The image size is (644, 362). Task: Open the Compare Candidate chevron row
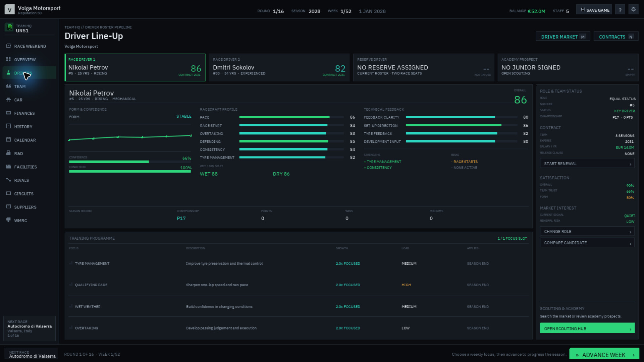(587, 243)
